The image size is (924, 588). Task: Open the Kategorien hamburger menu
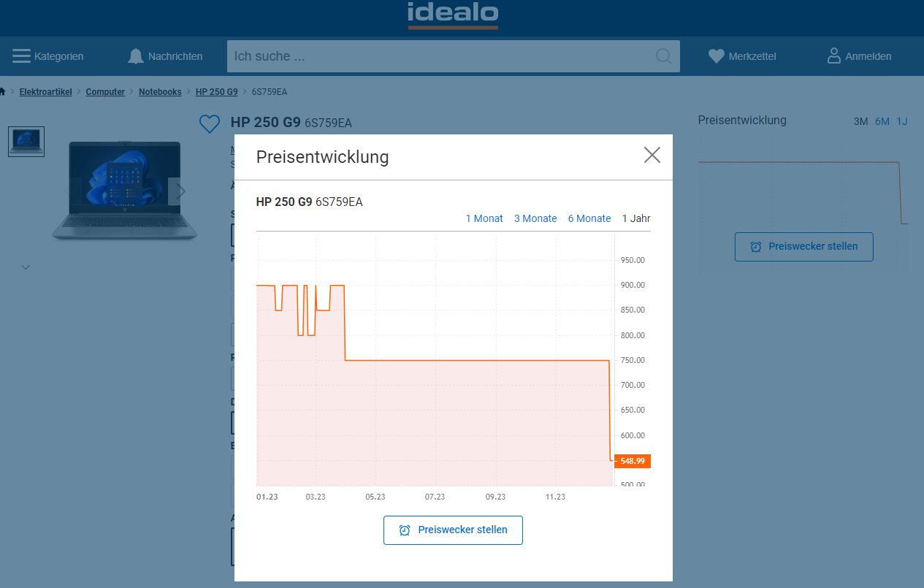21,56
